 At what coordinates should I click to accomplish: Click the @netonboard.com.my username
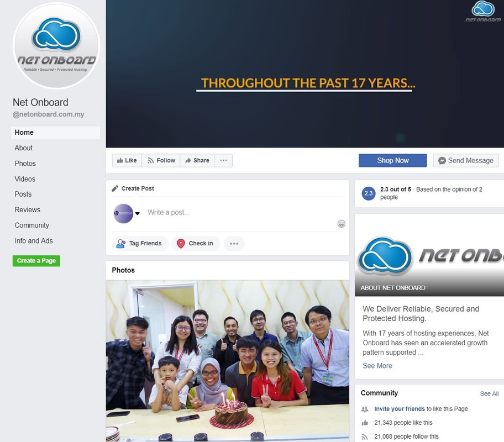[48, 114]
